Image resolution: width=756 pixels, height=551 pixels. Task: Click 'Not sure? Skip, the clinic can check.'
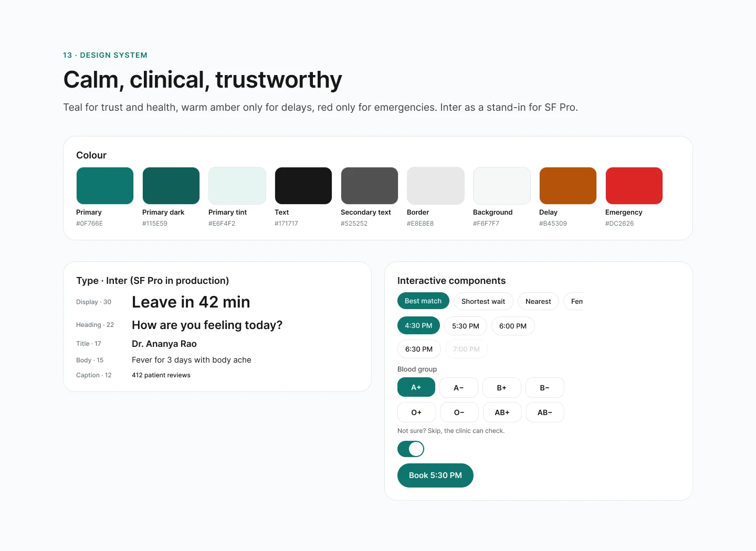point(451,431)
